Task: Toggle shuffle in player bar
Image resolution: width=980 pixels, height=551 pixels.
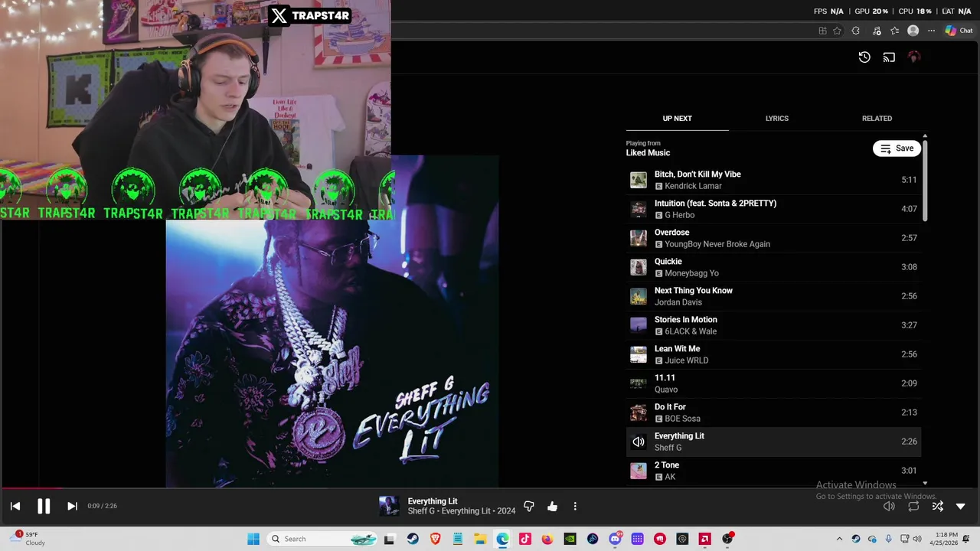Action: click(x=937, y=506)
